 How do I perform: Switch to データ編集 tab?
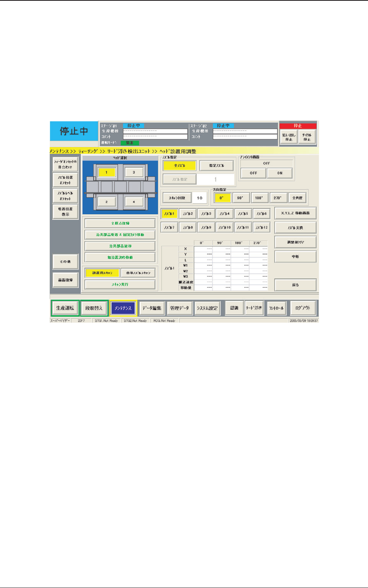(x=152, y=308)
